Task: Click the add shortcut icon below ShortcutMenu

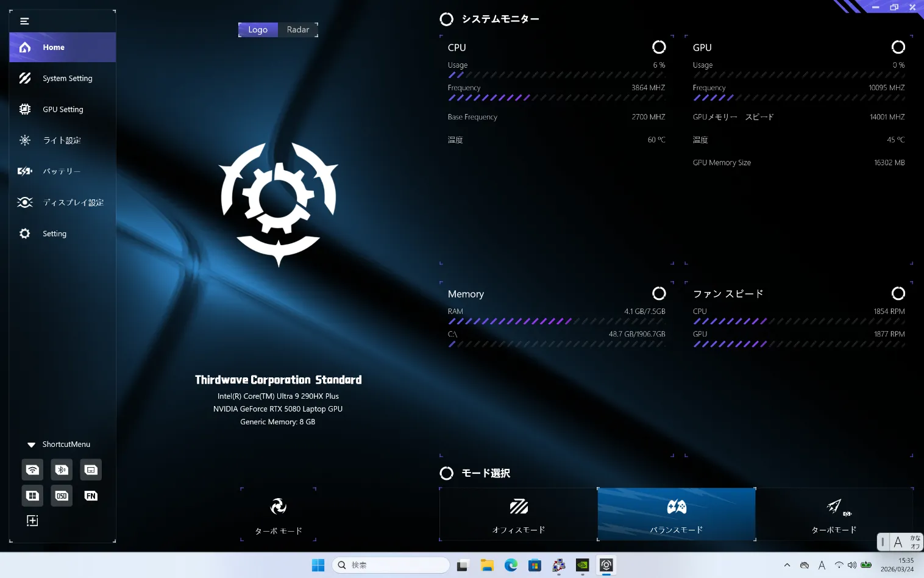Action: tap(32, 520)
